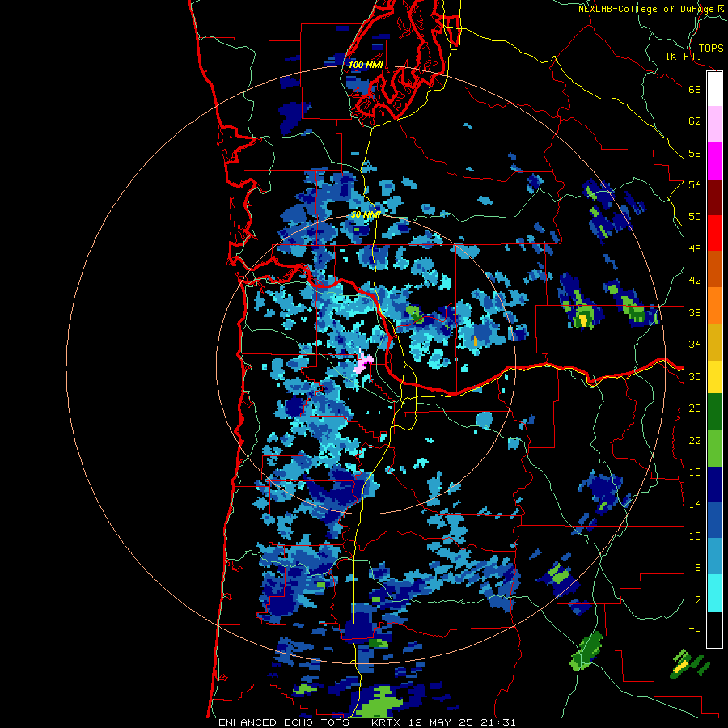
Task: Pick the cyan legend swatch
Action: (714, 593)
